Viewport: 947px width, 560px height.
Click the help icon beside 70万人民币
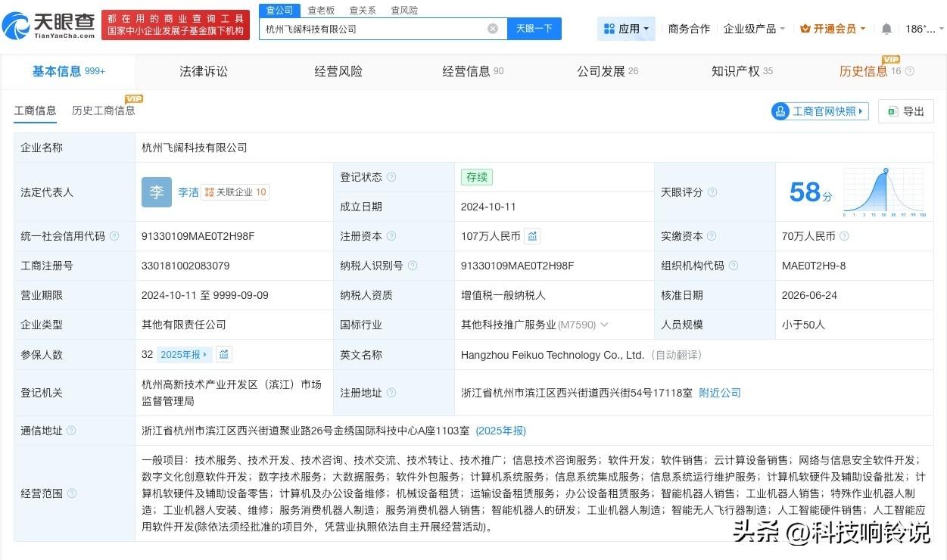pyautogui.click(x=844, y=236)
